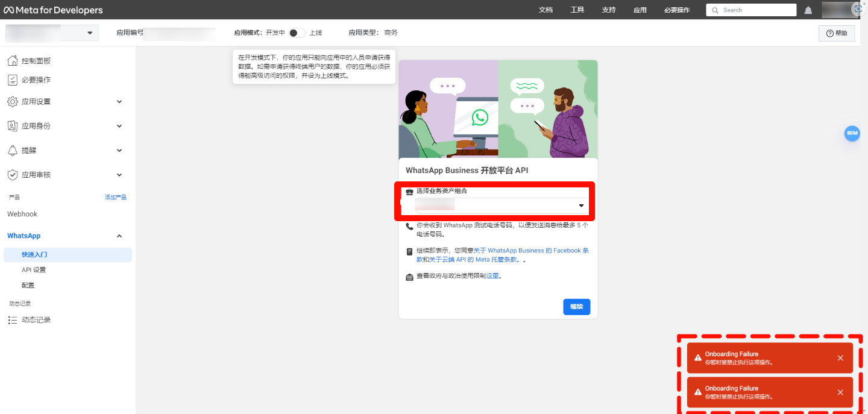Dismiss the first Onboarding Failure alert

[840, 357]
